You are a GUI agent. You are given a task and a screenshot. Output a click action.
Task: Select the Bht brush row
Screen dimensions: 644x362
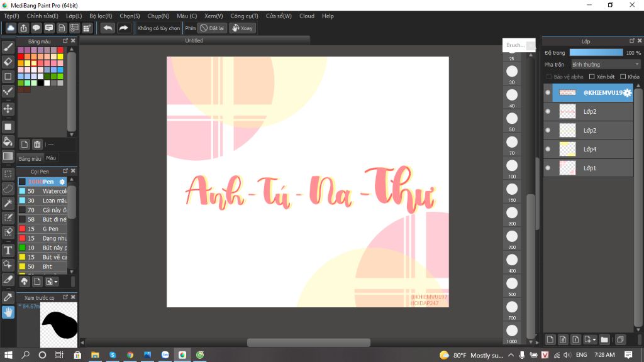pyautogui.click(x=42, y=266)
